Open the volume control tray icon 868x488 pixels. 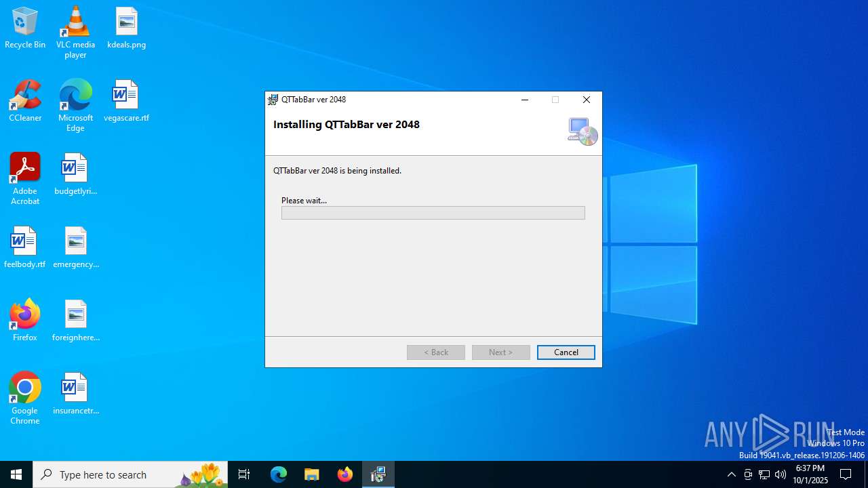pyautogui.click(x=781, y=474)
